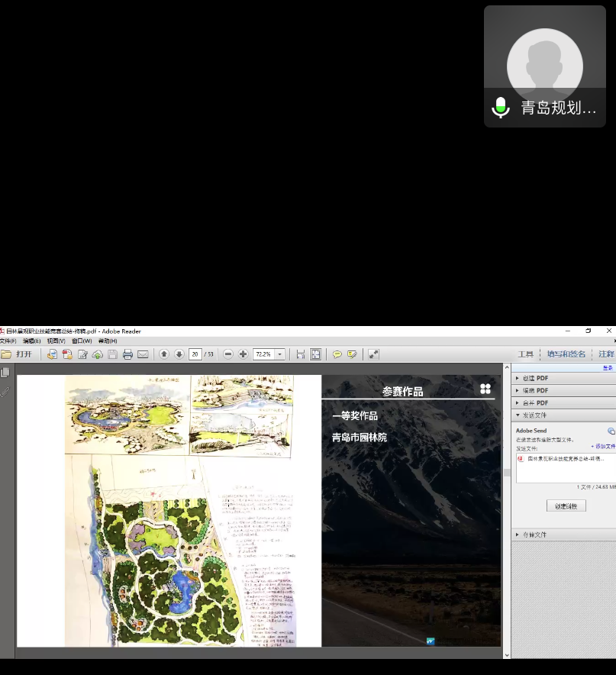Zoom out with the minus button
The height and width of the screenshot is (675, 616).
(228, 354)
